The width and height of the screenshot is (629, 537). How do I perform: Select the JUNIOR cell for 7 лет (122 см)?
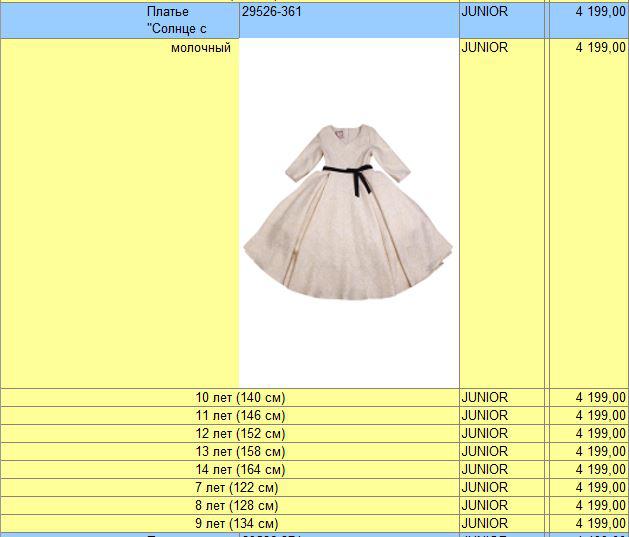pyautogui.click(x=485, y=488)
